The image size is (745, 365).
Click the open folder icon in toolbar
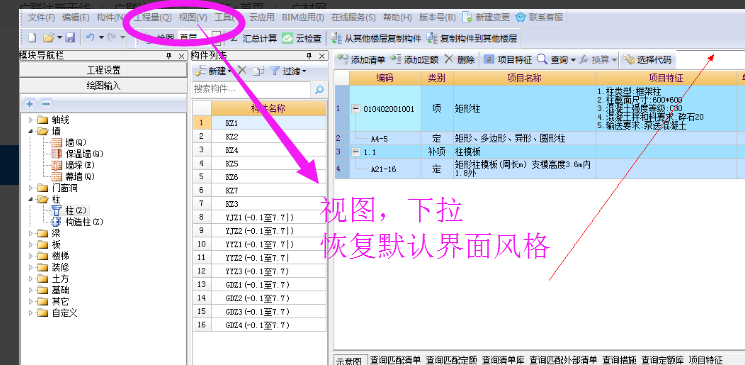click(49, 38)
